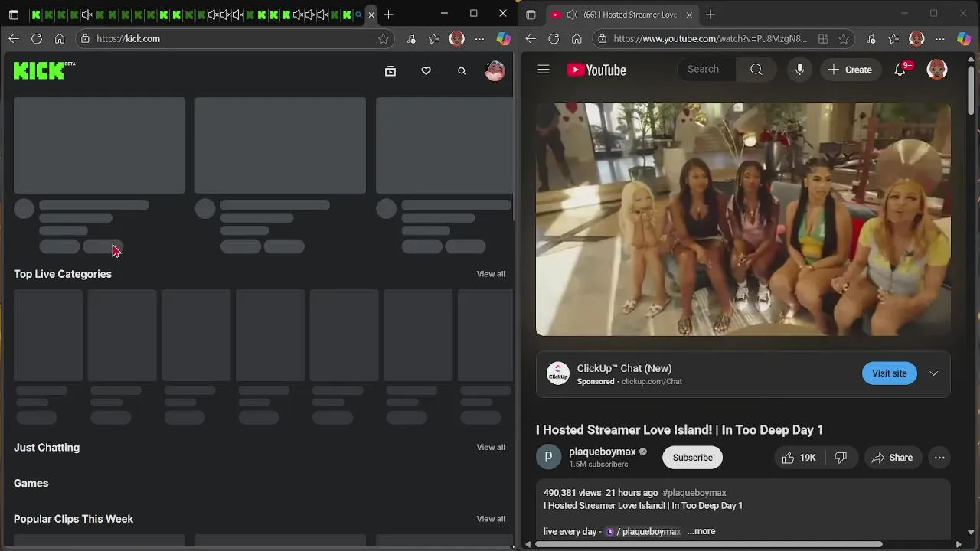Open browser settings menu in YouTube window
The image size is (980, 551).
click(x=941, y=38)
